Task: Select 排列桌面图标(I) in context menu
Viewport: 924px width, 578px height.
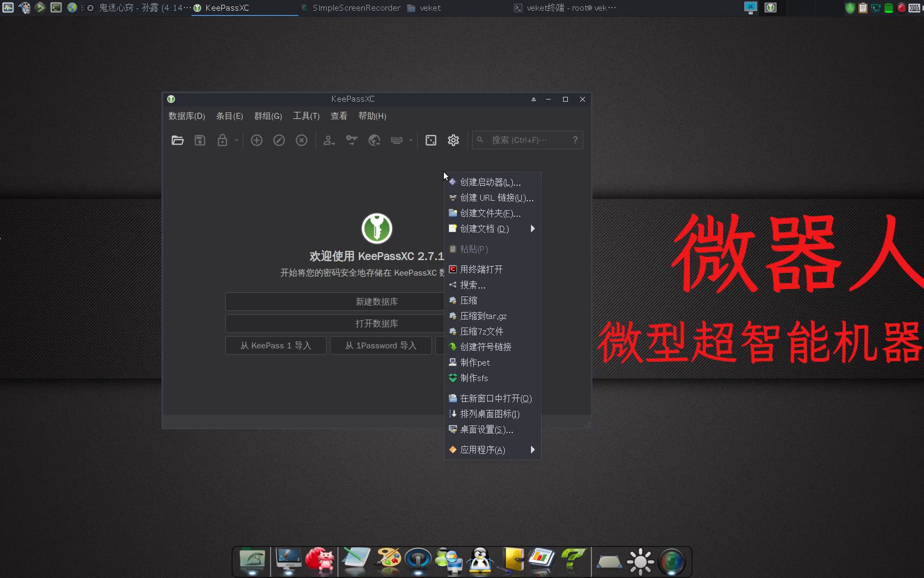Action: click(x=492, y=414)
